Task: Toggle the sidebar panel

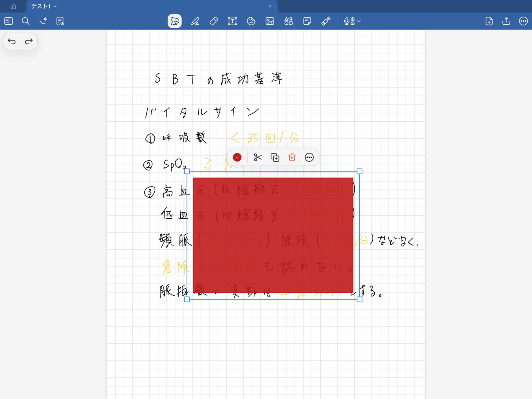Action: [9, 21]
